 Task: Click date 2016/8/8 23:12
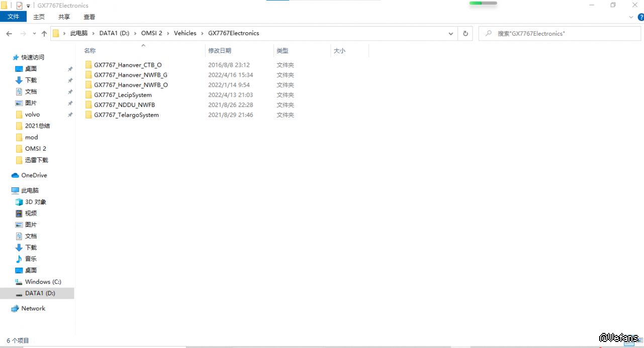click(229, 65)
